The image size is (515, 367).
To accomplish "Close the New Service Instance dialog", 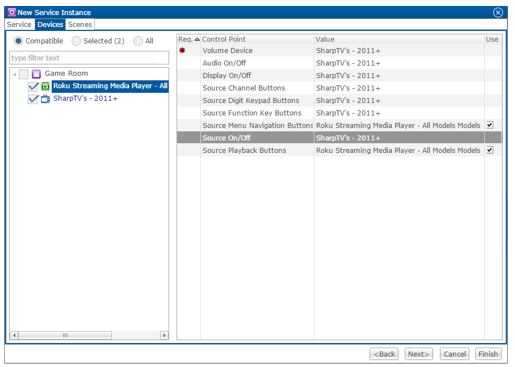I will (x=498, y=13).
